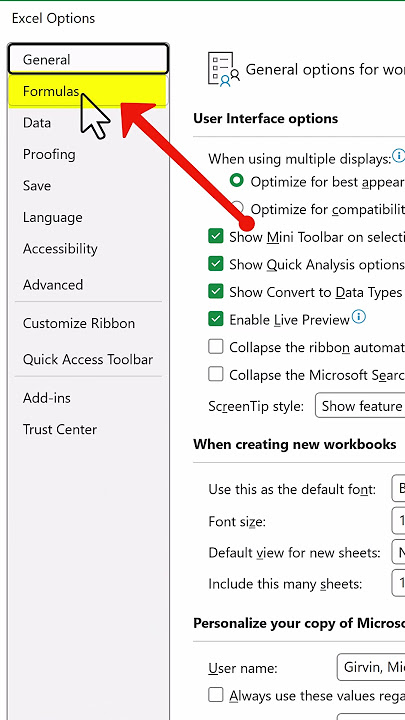Click info icon beside multiple displays label
The width and height of the screenshot is (405, 720).
(399, 156)
